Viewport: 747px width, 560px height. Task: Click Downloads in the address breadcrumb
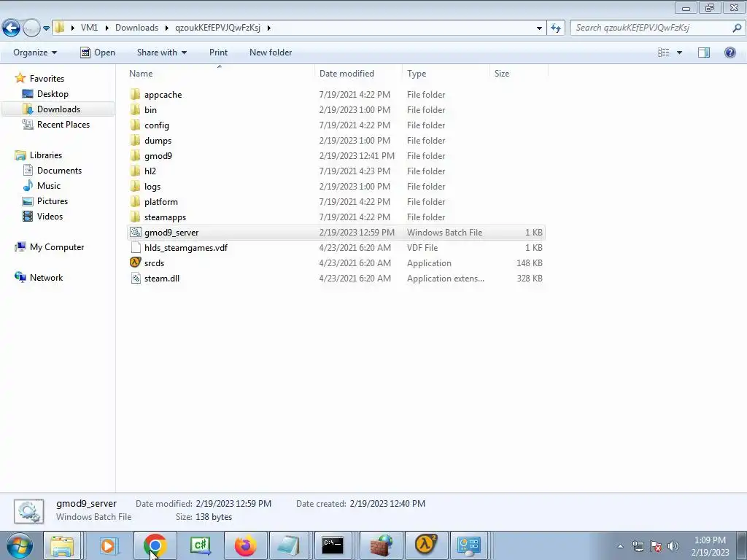tap(136, 28)
